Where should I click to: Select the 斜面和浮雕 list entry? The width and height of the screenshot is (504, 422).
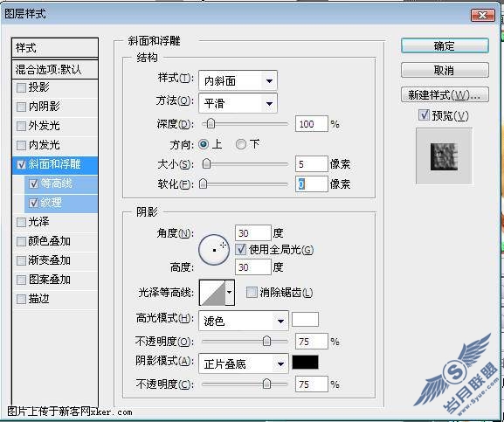point(55,164)
